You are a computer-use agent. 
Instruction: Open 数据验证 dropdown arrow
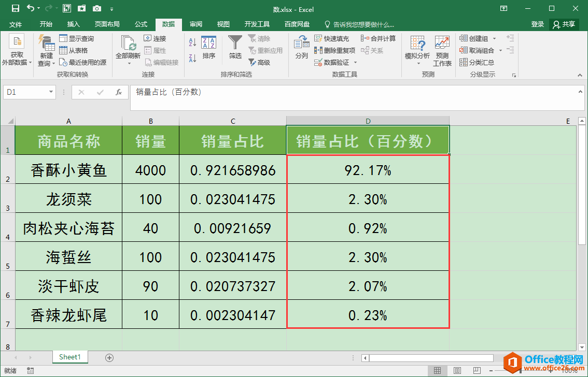point(355,63)
